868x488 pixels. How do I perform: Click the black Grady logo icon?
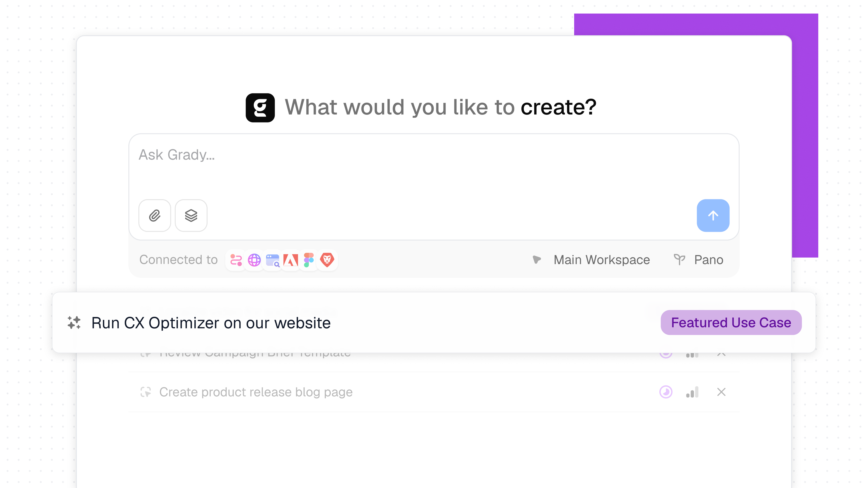[260, 108]
